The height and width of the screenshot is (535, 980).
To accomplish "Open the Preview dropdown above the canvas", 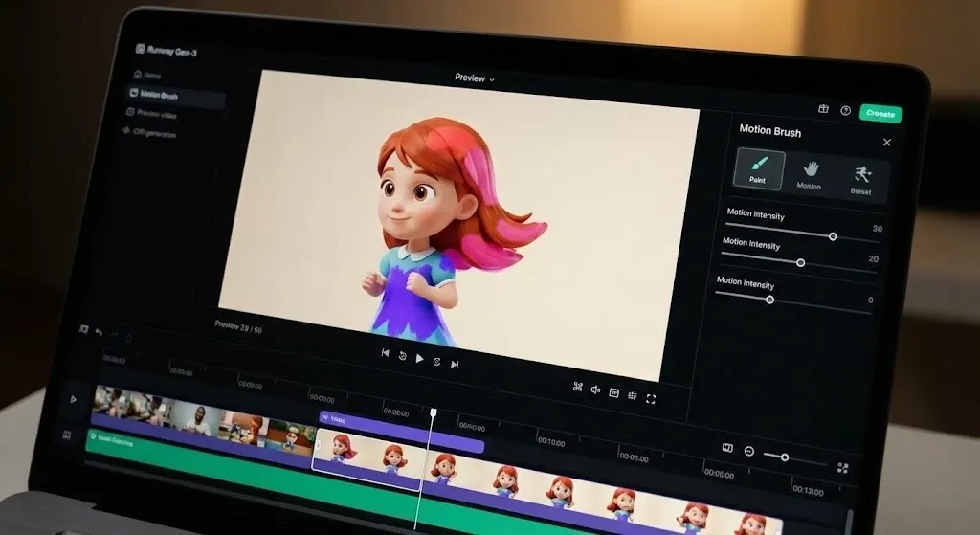I will coord(475,78).
